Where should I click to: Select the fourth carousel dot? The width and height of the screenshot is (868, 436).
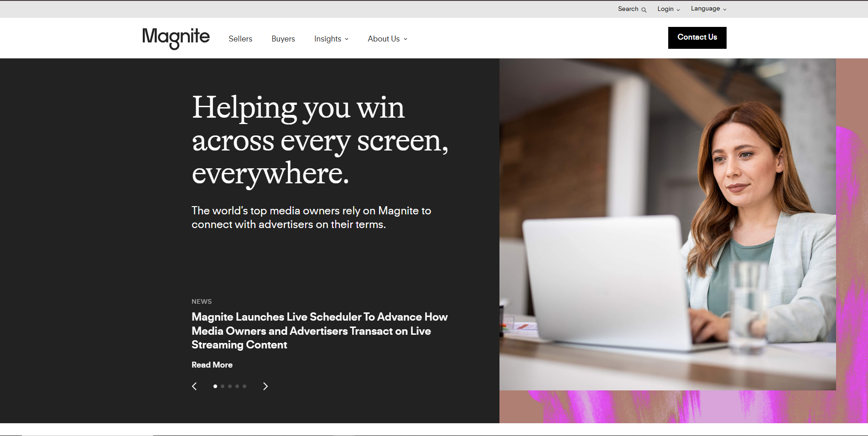click(237, 386)
